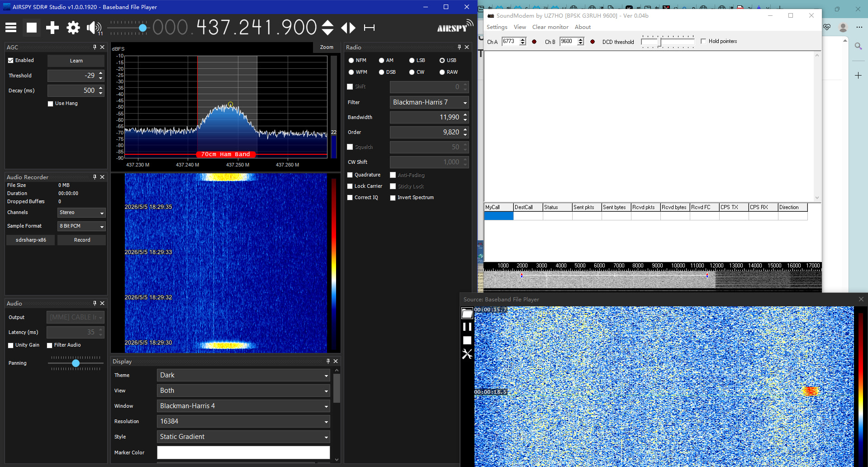Click the browser profile avatar icon
The width and height of the screenshot is (868, 467).
pyautogui.click(x=843, y=28)
